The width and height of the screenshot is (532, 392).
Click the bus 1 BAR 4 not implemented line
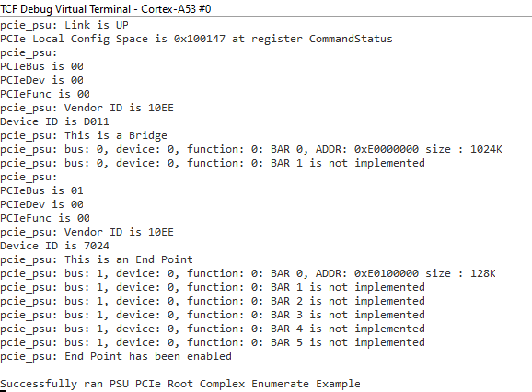point(213,329)
